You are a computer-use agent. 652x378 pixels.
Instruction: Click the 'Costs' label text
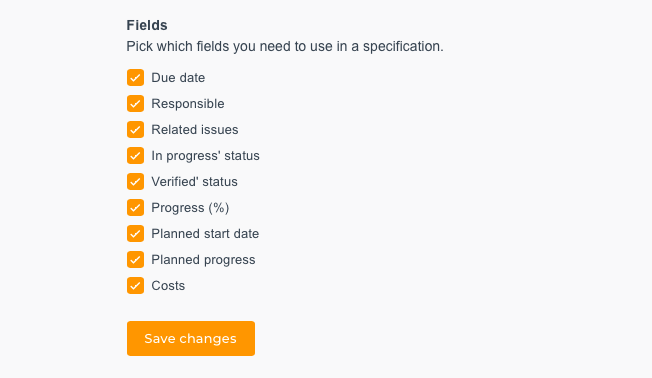168,286
